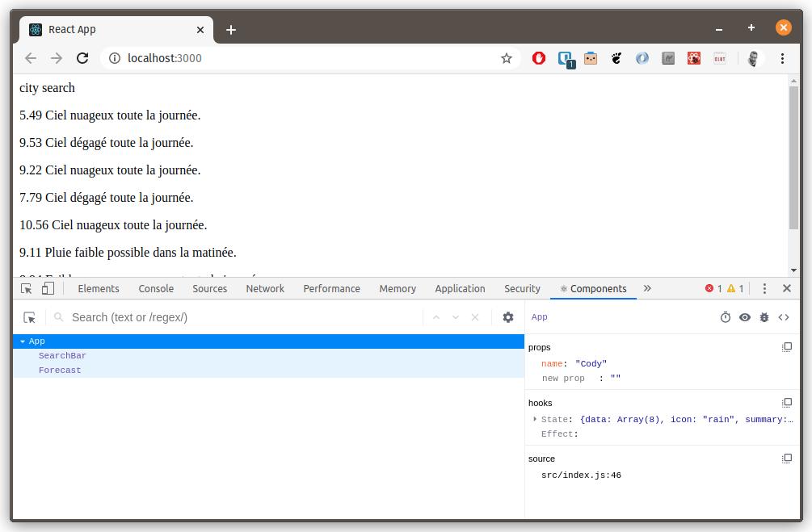Click the React DevTools element picker icon
The image size is (812, 532).
30,318
